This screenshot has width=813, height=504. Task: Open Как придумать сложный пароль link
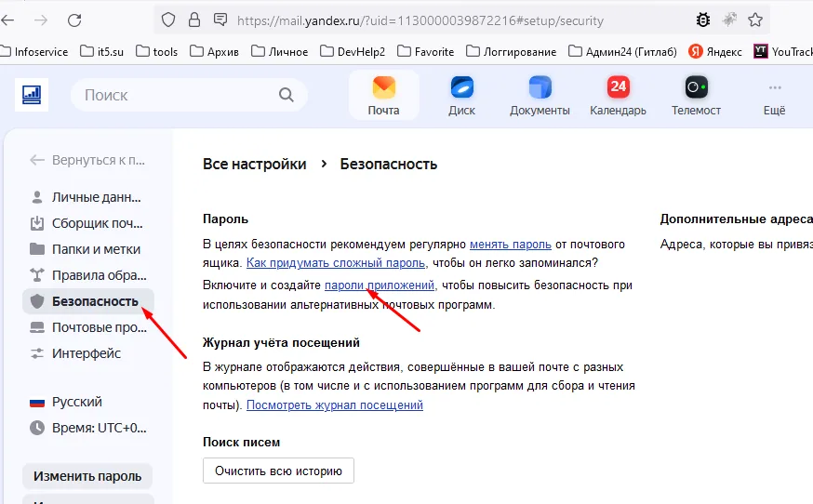[x=336, y=263]
